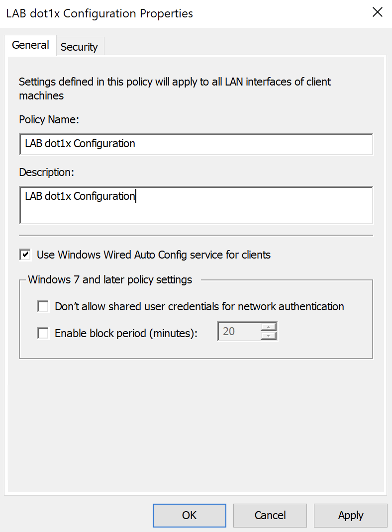392x532 pixels.
Task: Click the empty area below the policy settings group
Action: coord(196,423)
